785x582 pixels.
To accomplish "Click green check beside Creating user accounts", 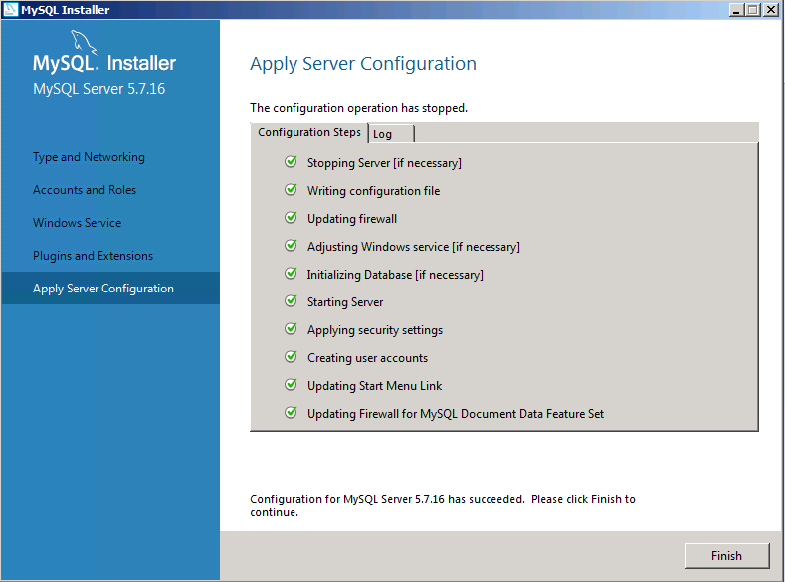I will (291, 357).
